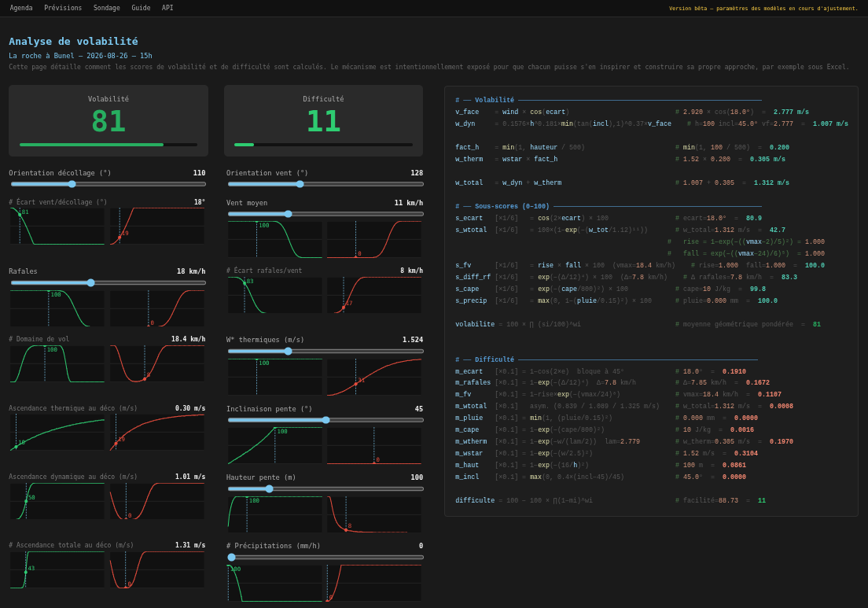The width and height of the screenshot is (868, 608).
Task: Click the 'Analyse de volabilité' heading
Action: [x=74, y=41]
